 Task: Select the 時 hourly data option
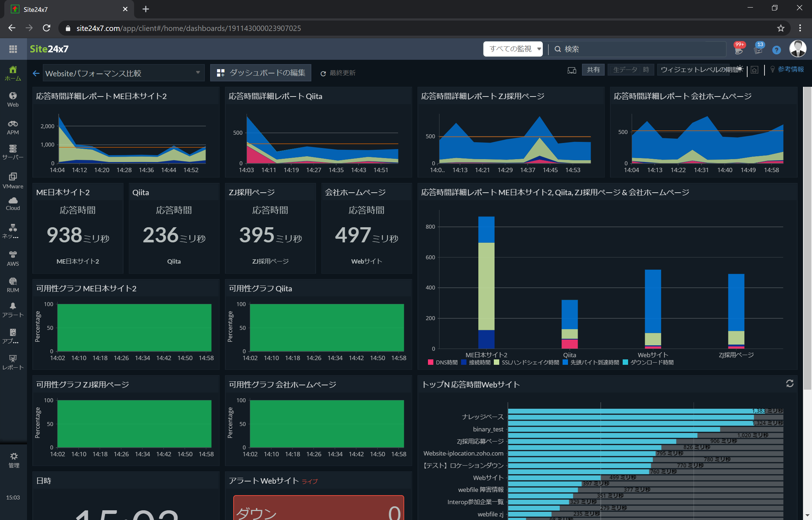coord(646,70)
